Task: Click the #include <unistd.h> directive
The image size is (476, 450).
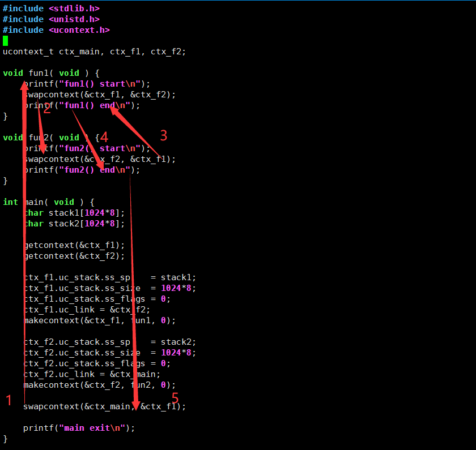Action: pos(51,19)
